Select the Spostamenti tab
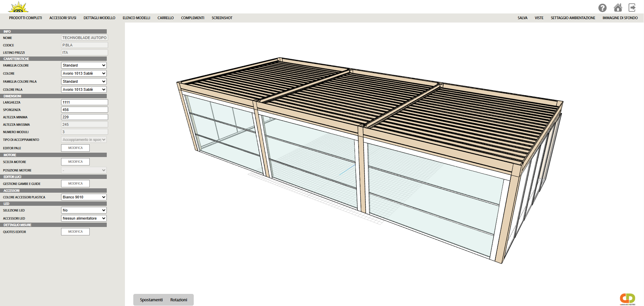The image size is (644, 306). (151, 300)
